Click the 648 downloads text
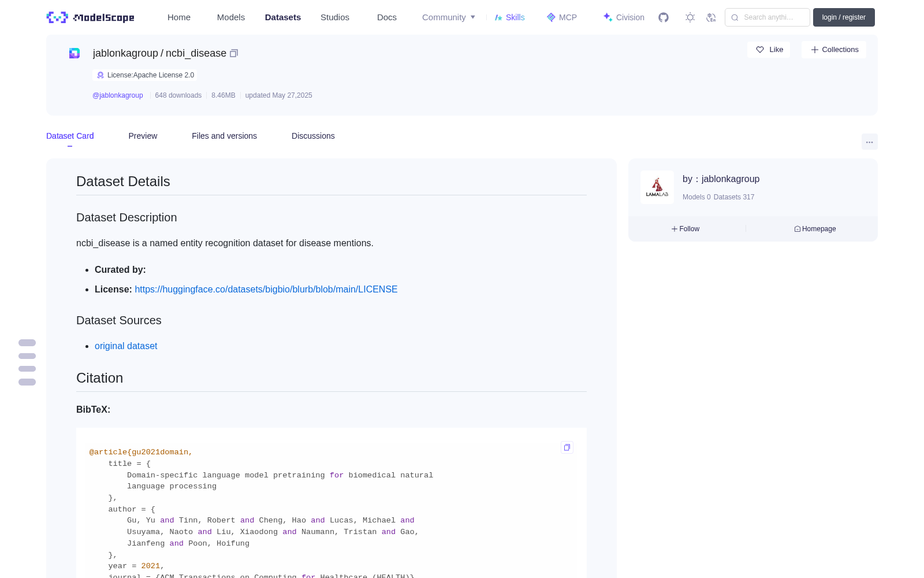Viewport: 924px width, 578px height. 178,95
